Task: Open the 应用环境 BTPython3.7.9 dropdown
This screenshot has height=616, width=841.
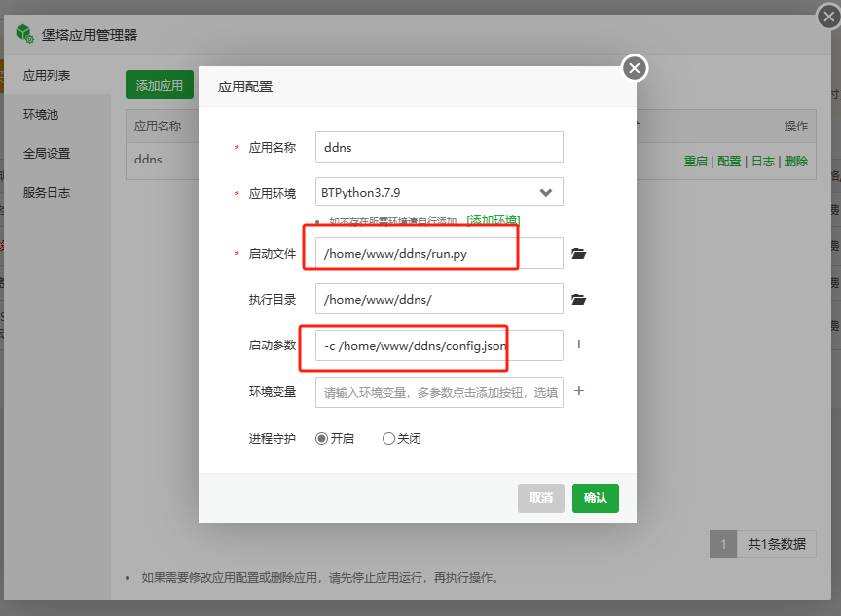Action: [439, 192]
